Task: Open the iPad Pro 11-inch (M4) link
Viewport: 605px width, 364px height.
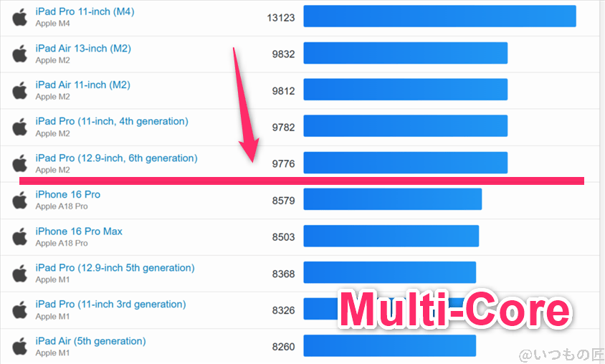Action: click(x=85, y=11)
